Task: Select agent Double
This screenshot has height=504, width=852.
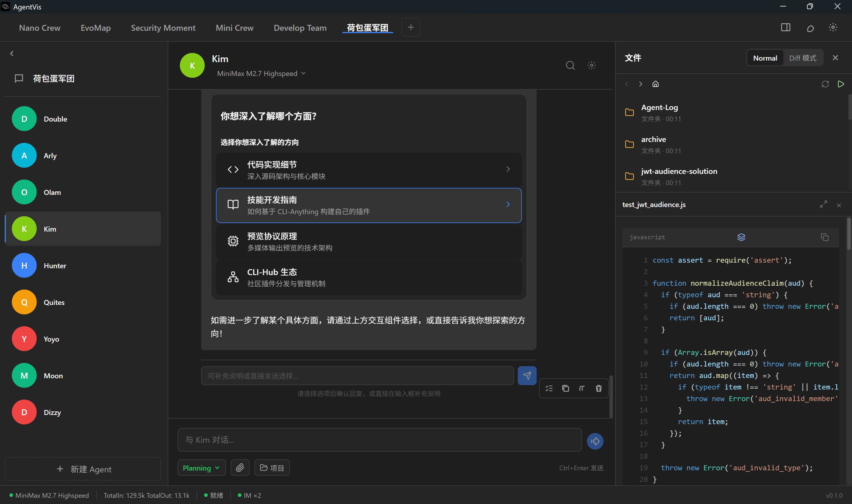Action: click(83, 119)
